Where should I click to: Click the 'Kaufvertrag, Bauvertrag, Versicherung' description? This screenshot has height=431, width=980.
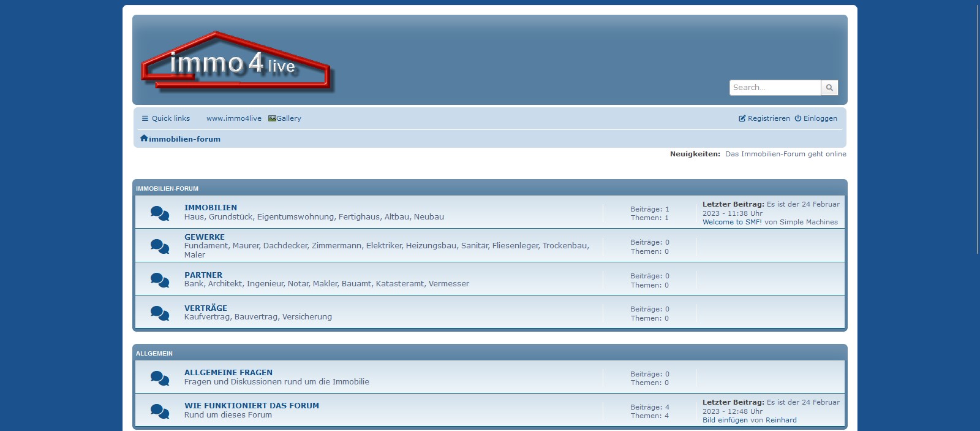(x=258, y=317)
